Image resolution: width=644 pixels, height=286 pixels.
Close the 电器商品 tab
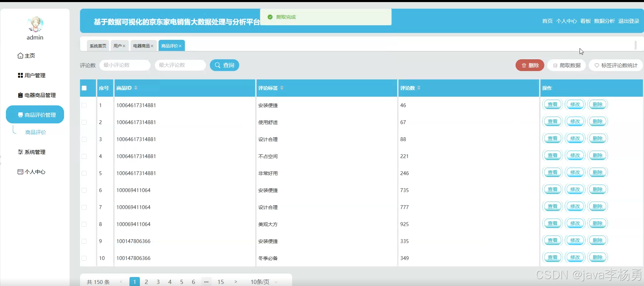click(152, 46)
